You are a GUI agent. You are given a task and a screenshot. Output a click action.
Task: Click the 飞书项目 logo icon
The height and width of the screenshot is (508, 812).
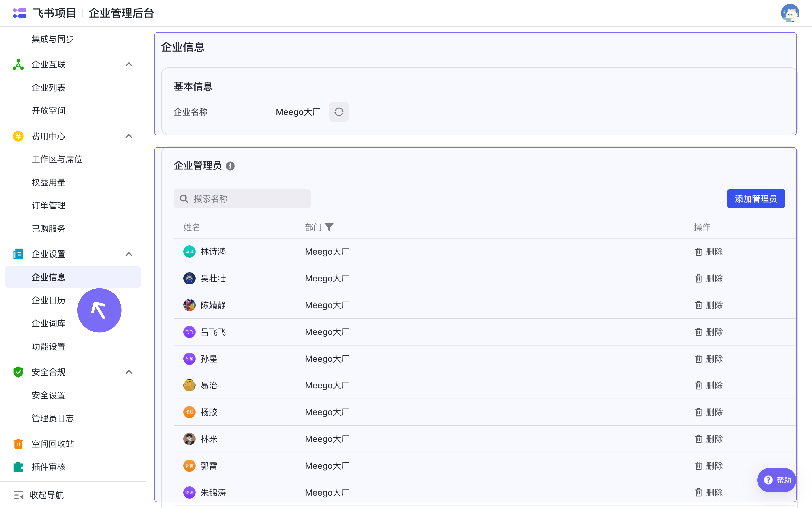tap(19, 13)
